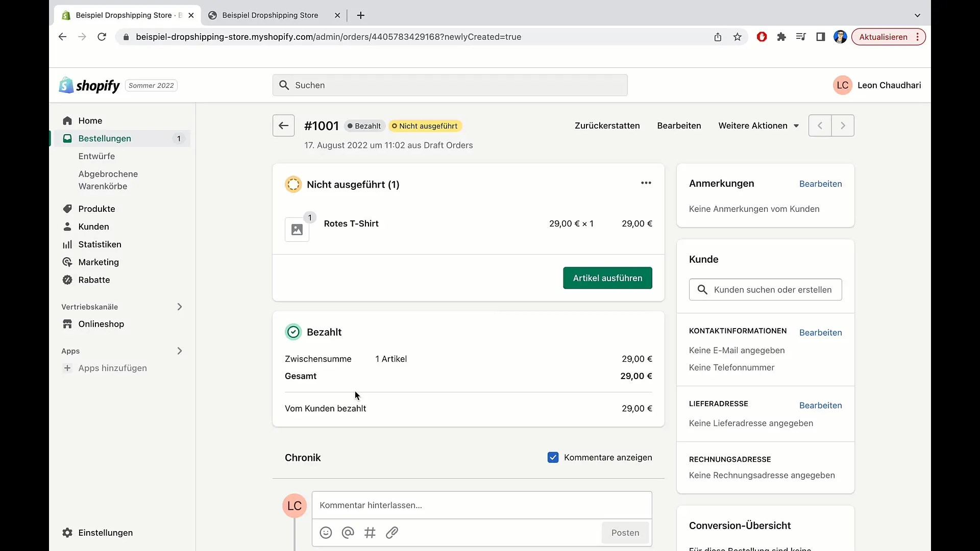Click Bearbeiten in Anmerkungen section
This screenshot has height=551, width=980.
click(820, 184)
